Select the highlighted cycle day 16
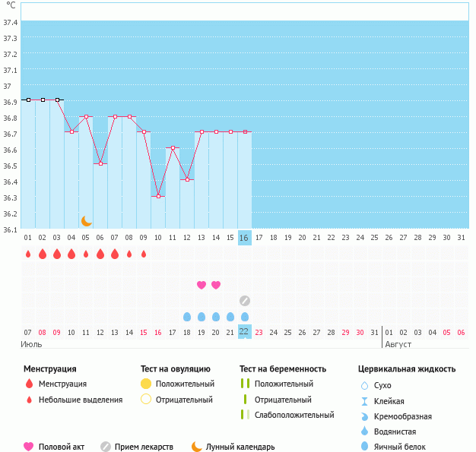 (244, 238)
